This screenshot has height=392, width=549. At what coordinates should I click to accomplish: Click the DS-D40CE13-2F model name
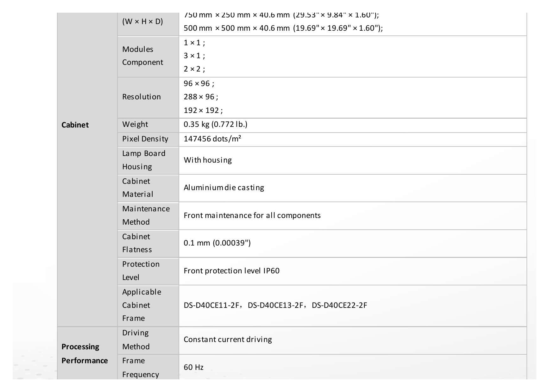(x=275, y=305)
